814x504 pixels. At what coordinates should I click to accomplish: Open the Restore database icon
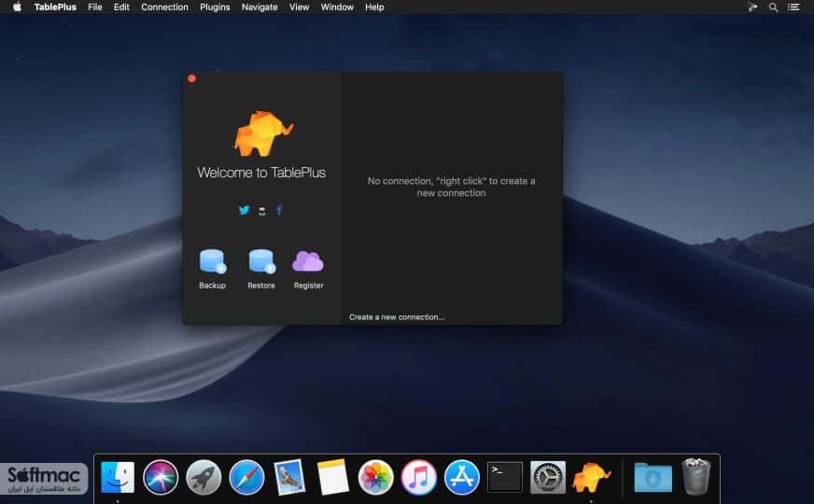tap(261, 261)
